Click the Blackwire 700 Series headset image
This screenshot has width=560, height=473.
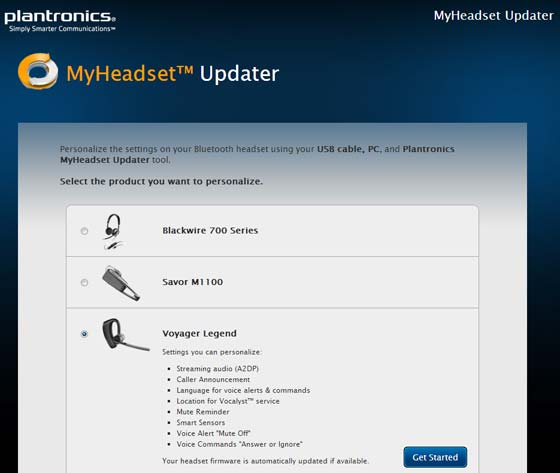114,231
